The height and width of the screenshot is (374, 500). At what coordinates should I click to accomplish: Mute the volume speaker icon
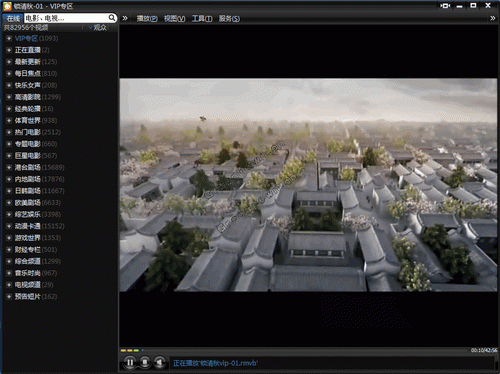(x=160, y=362)
